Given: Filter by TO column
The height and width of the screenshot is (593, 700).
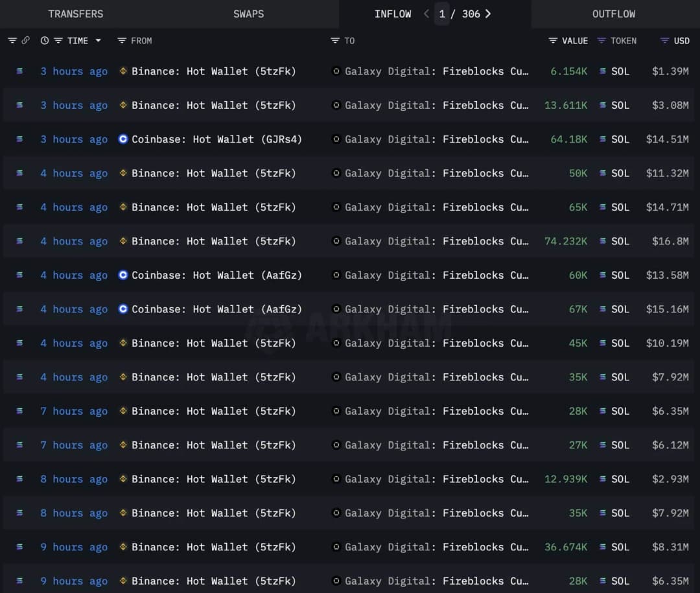Looking at the screenshot, I should pos(335,41).
